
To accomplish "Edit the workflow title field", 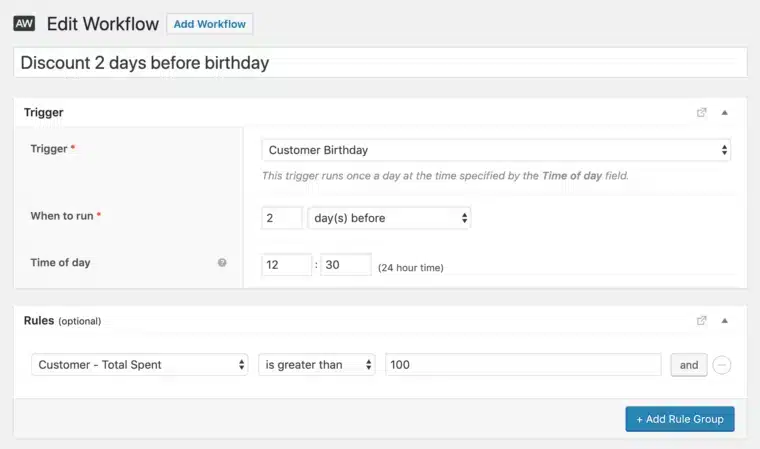I will coord(380,63).
